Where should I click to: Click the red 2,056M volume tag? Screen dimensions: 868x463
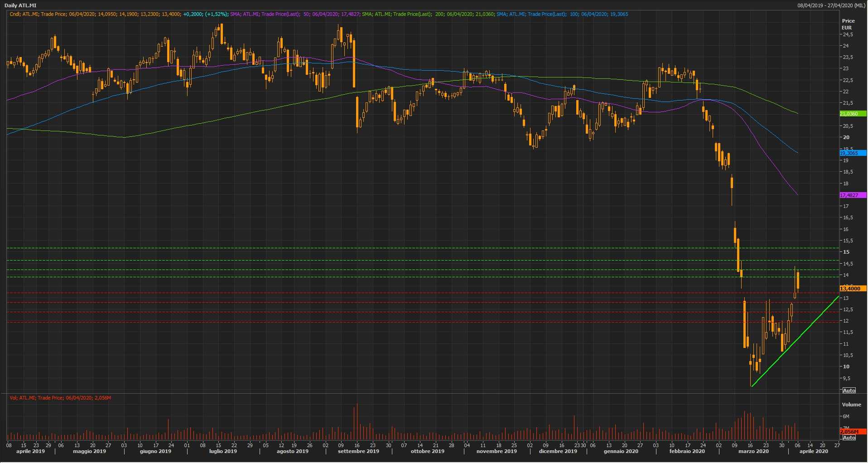852,432
